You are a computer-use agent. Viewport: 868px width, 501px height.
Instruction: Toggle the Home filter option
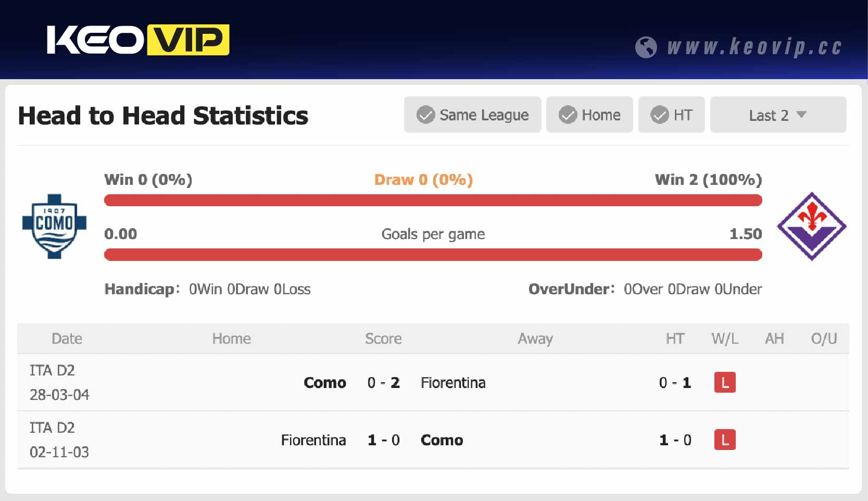tap(589, 115)
